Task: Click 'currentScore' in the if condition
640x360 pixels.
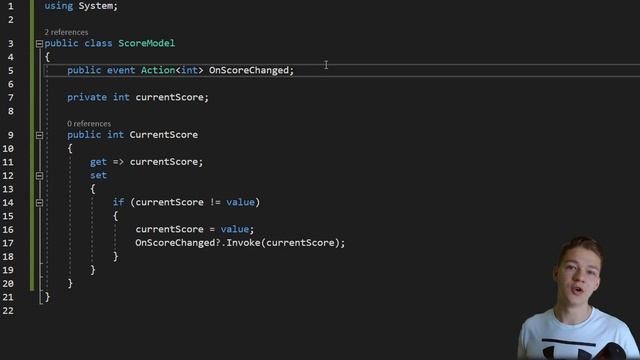Action: (169, 202)
